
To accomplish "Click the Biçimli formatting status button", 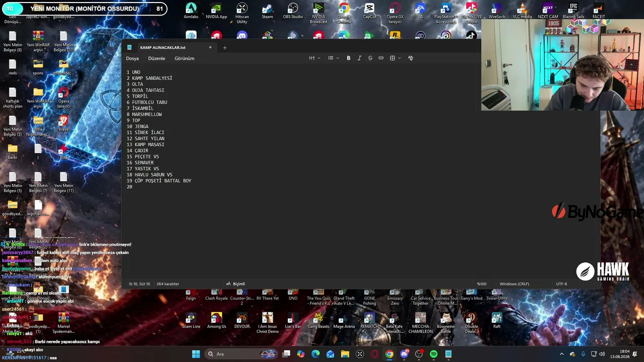I will pyautogui.click(x=235, y=284).
